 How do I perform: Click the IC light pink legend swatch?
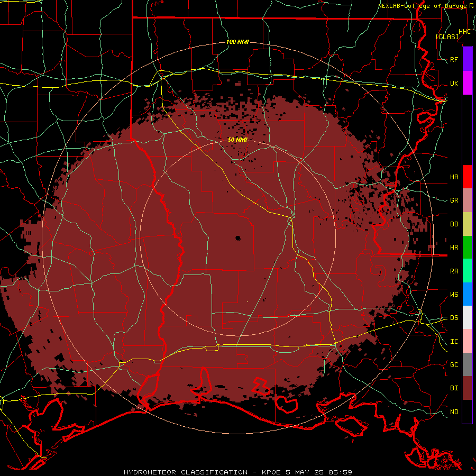click(467, 341)
